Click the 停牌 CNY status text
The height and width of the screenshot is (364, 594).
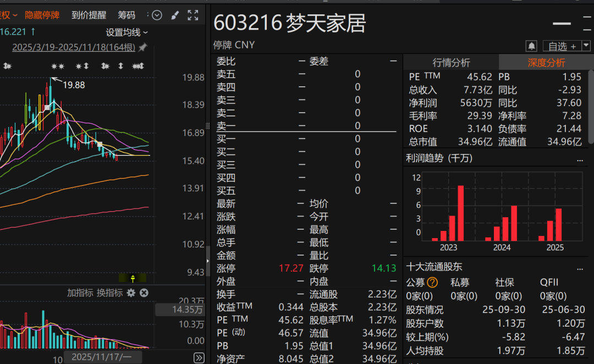tap(234, 45)
